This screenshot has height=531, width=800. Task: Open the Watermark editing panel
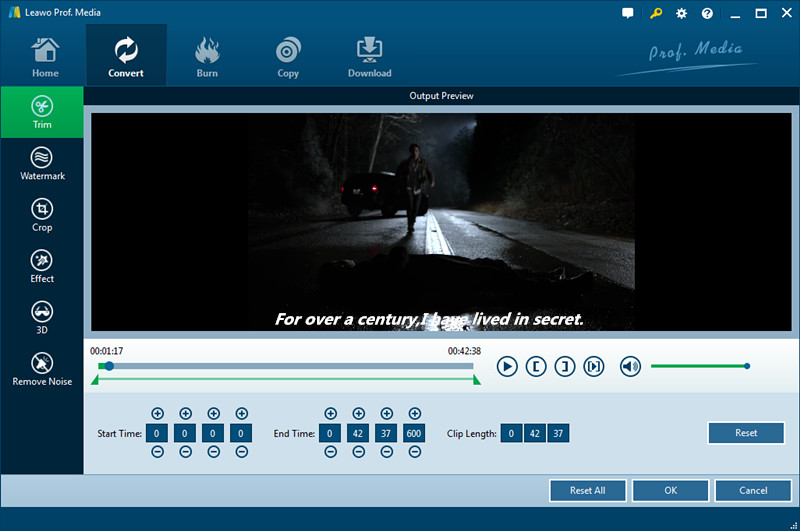[42, 164]
